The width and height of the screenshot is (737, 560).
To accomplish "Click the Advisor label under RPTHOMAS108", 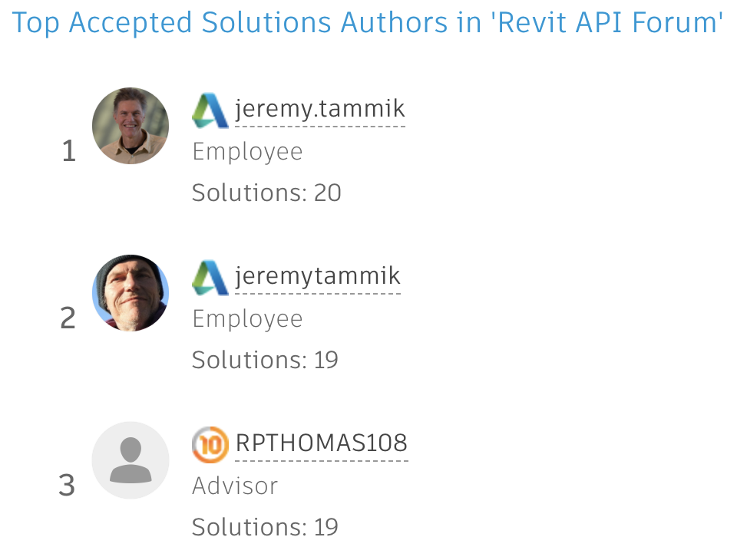I will tap(235, 486).
